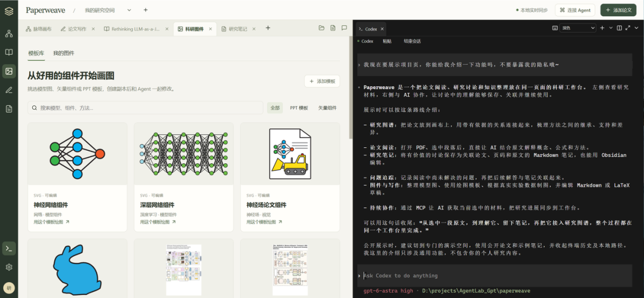Click search magnifier icon in template search

(35, 108)
